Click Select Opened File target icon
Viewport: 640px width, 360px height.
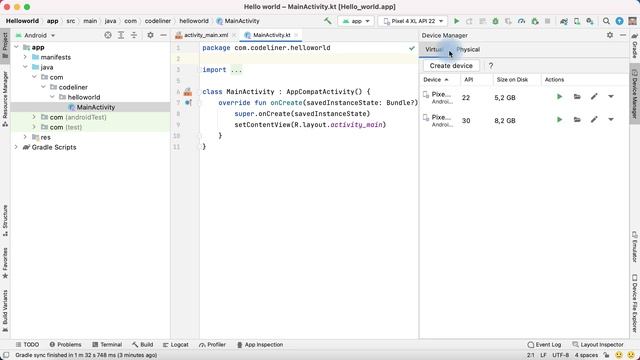tap(108, 35)
